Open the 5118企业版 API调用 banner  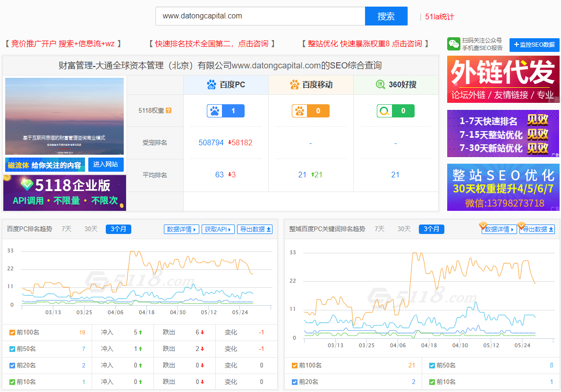coord(65,193)
